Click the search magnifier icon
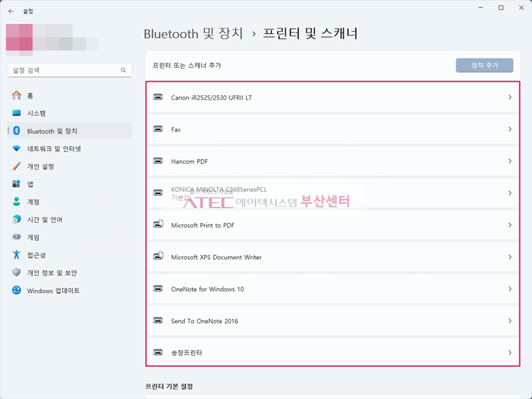Screen dimensions: 532x399 (123, 70)
